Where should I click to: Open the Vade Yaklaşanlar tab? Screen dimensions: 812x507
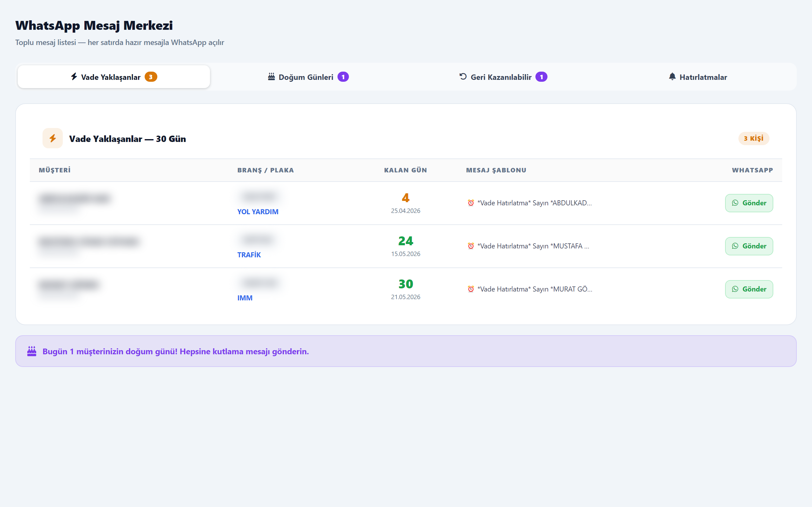114,77
